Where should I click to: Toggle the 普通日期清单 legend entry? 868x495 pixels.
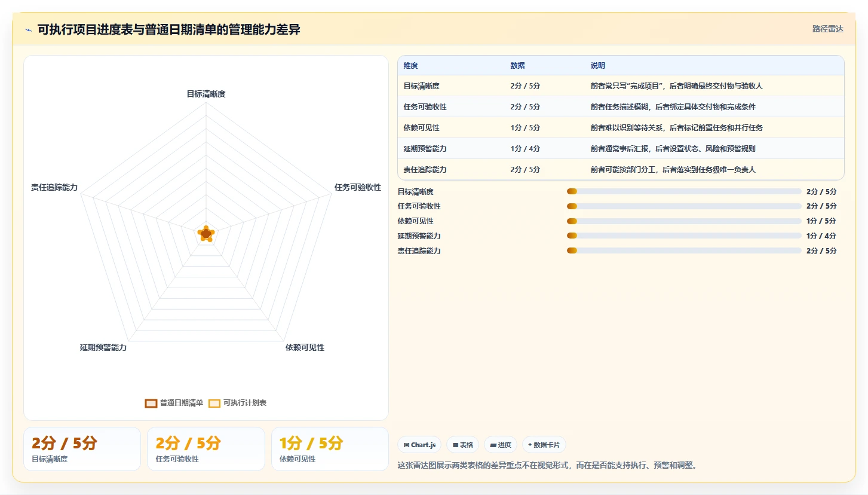[x=174, y=403]
